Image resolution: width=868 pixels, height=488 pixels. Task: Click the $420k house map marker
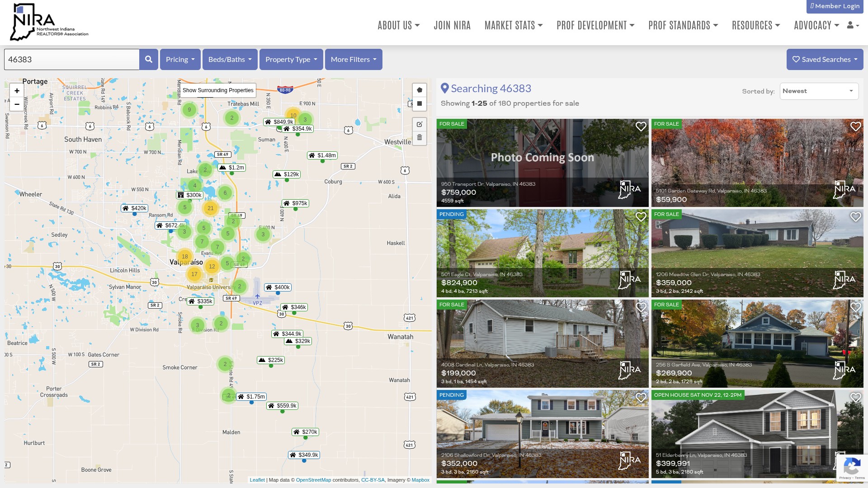(134, 208)
